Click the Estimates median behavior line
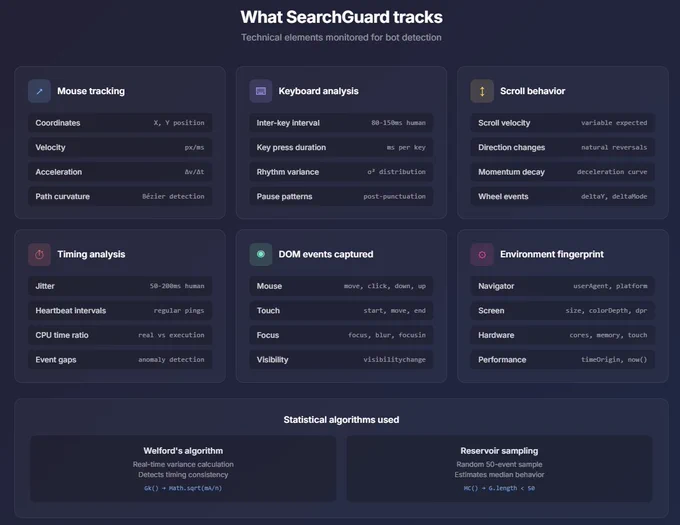Image resolution: width=680 pixels, height=525 pixels. (x=499, y=475)
